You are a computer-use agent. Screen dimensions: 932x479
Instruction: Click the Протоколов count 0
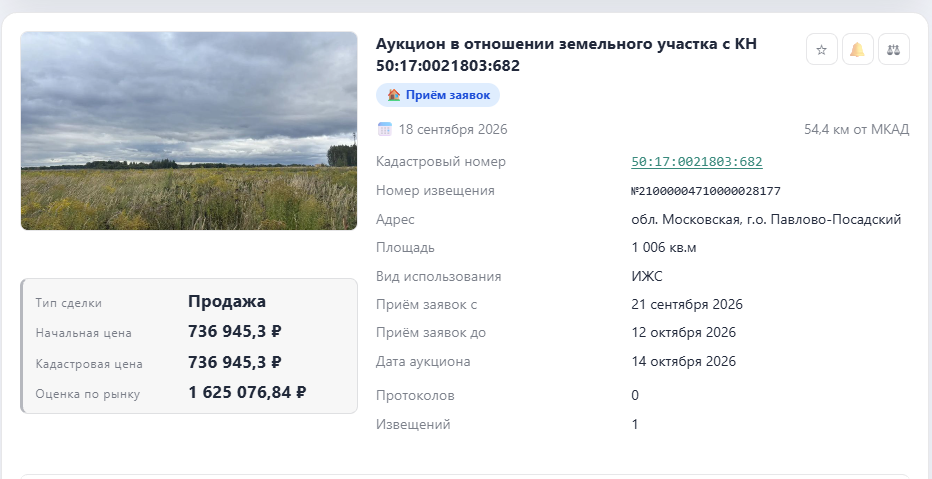[x=635, y=395]
